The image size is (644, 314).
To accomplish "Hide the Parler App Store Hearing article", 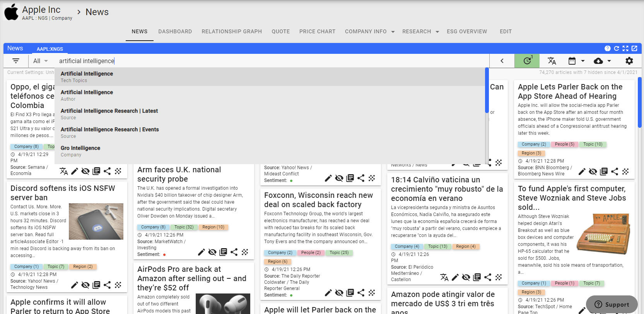I will 593,172.
